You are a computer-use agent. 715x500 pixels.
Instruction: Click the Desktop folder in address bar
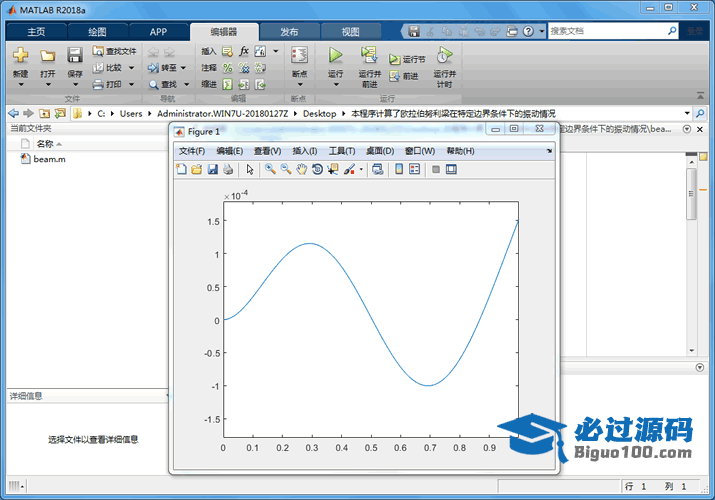[320, 113]
